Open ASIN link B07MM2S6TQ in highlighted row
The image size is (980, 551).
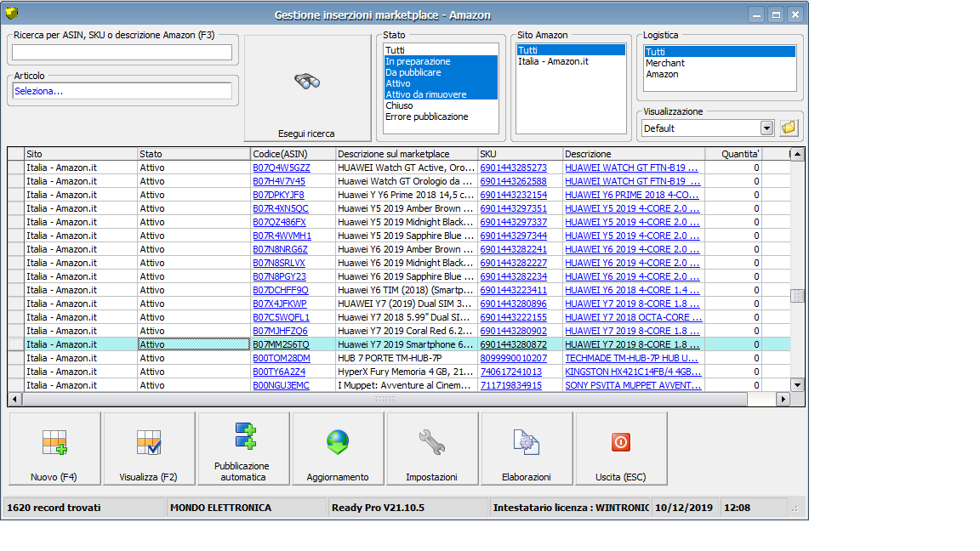tap(281, 344)
